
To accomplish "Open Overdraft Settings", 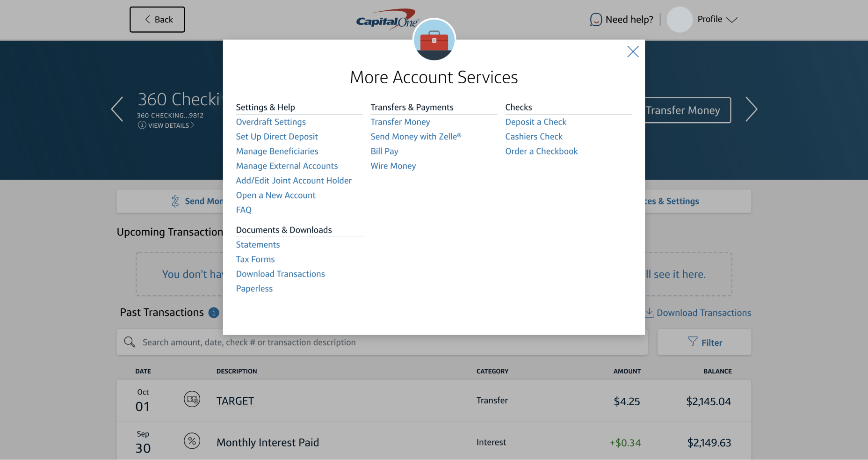I will 271,122.
